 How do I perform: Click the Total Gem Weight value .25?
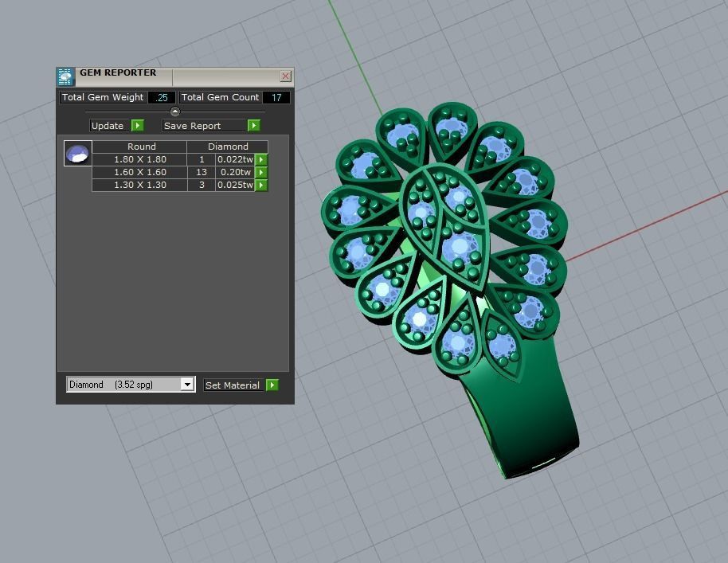pos(162,97)
